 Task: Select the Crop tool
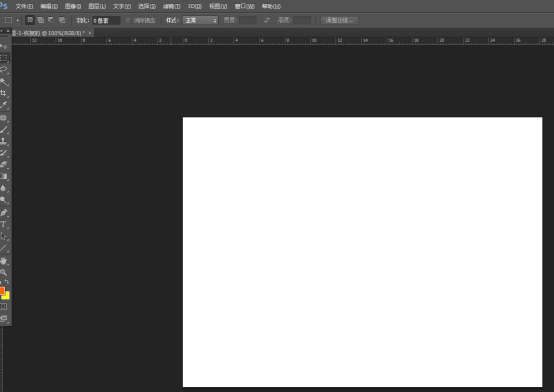(4, 93)
